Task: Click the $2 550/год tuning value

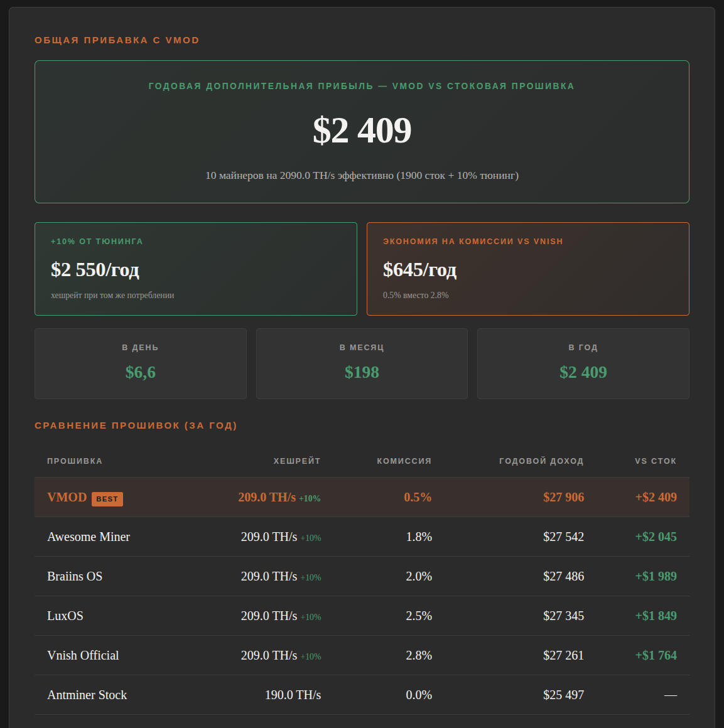Action: (95, 270)
